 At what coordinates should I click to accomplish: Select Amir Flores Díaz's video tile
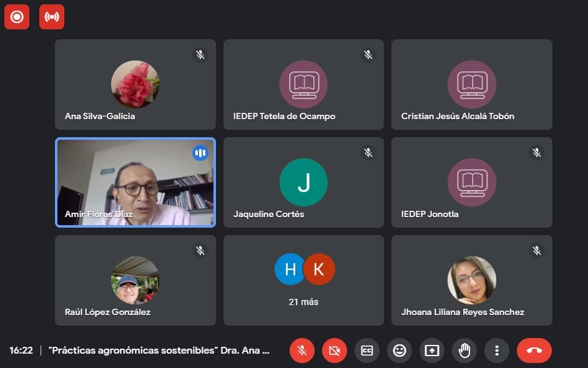[135, 183]
